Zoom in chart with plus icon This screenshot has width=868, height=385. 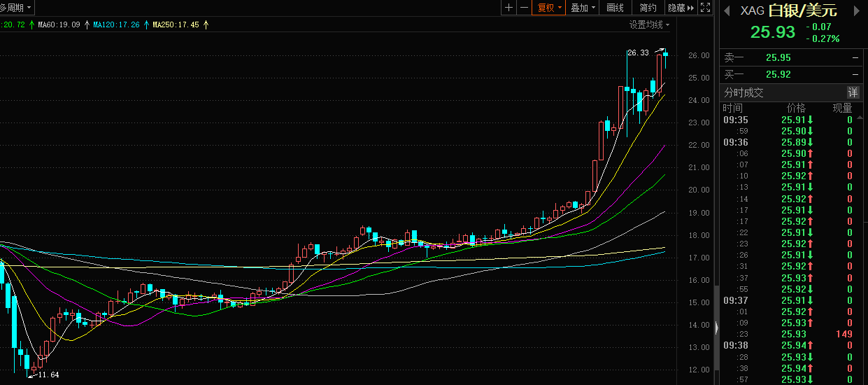(x=508, y=8)
